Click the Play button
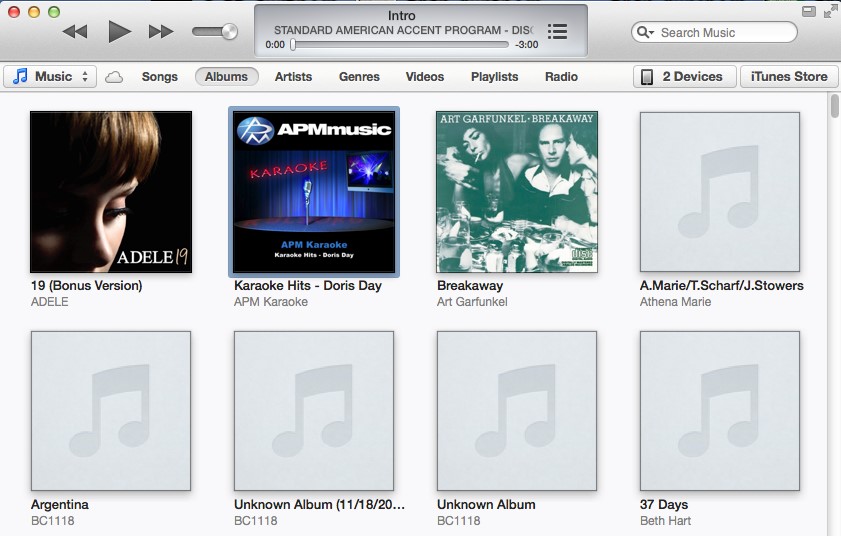 pyautogui.click(x=120, y=32)
